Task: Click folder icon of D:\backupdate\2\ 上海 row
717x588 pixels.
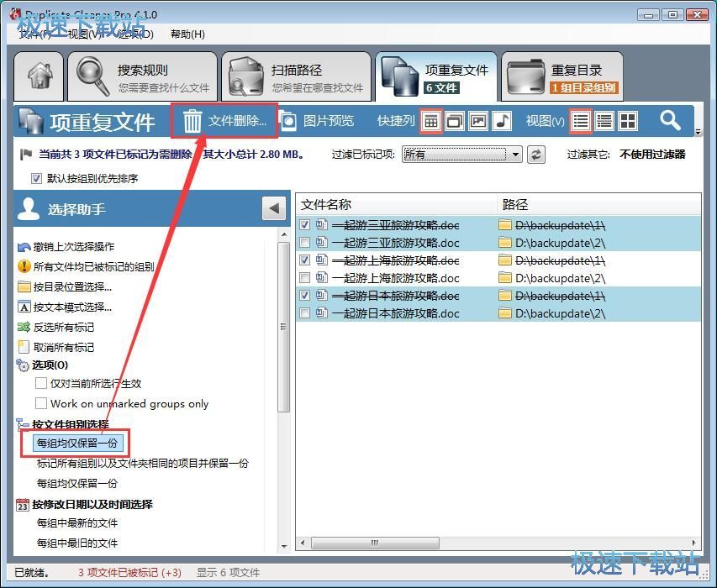Action: click(505, 278)
